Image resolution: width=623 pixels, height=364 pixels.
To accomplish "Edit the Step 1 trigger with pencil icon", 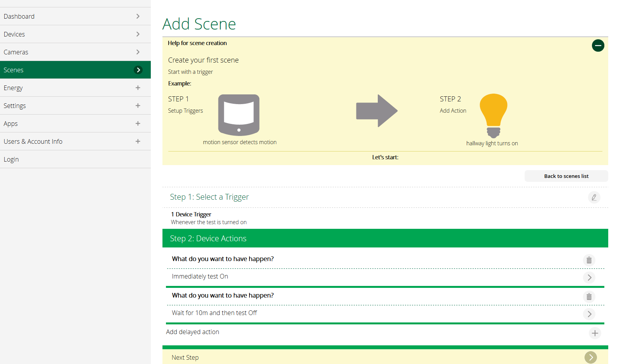I will point(594,197).
